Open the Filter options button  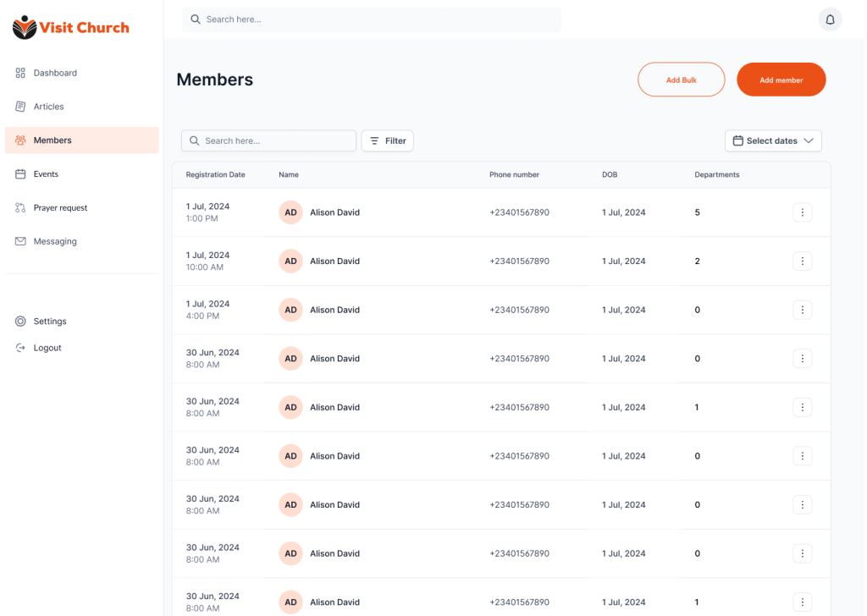coord(387,140)
